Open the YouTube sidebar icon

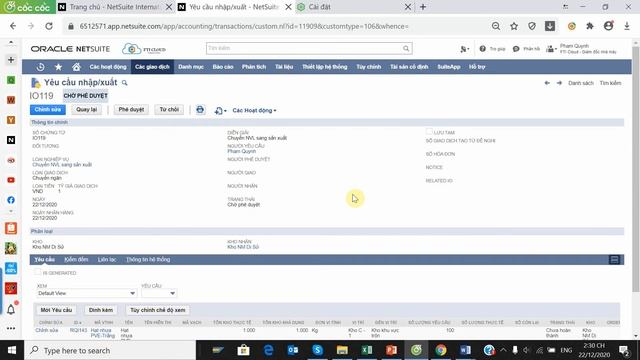11,180
